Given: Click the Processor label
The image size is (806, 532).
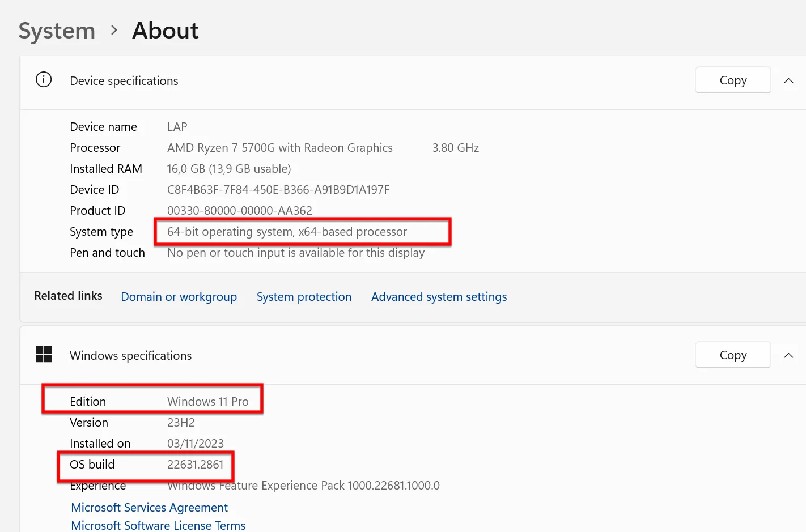Looking at the screenshot, I should [x=95, y=148].
